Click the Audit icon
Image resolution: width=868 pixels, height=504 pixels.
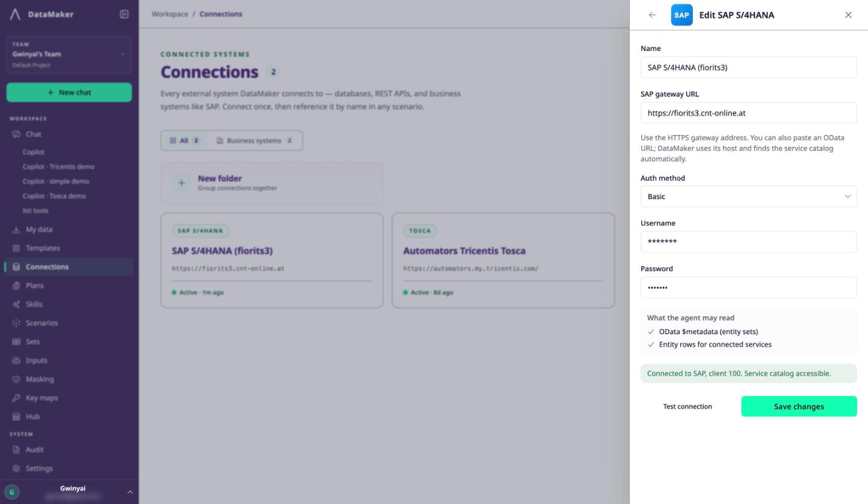click(16, 450)
